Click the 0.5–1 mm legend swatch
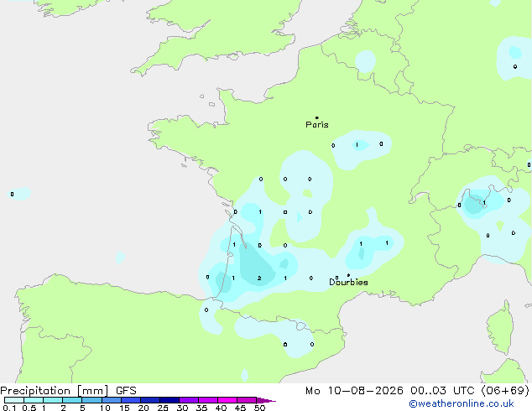Screen dimensions: 532x411 point(34,400)
